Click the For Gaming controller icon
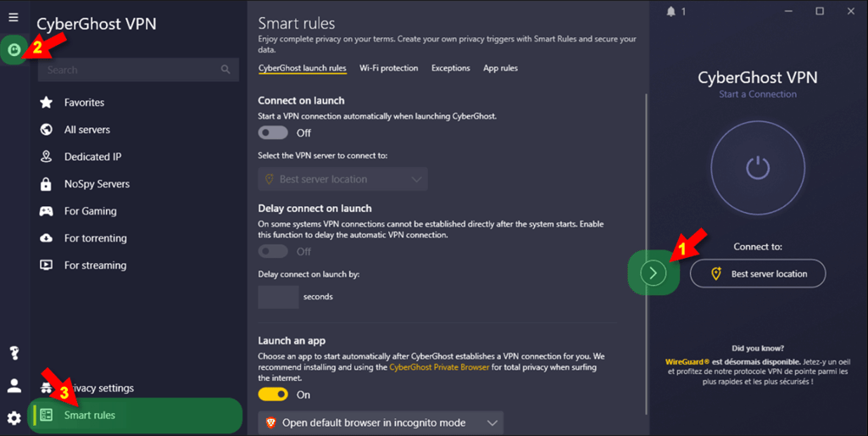The image size is (868, 436). (x=47, y=211)
